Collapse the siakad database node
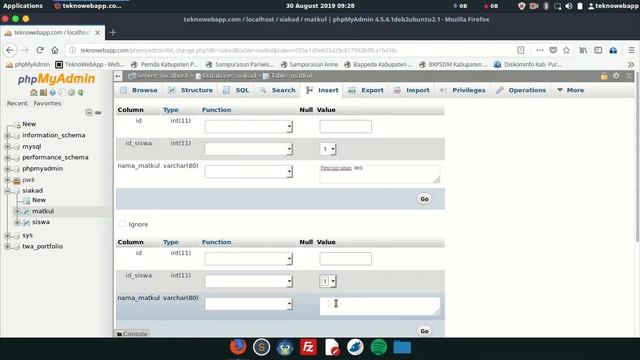This screenshot has width=640, height=360. coord(7,191)
